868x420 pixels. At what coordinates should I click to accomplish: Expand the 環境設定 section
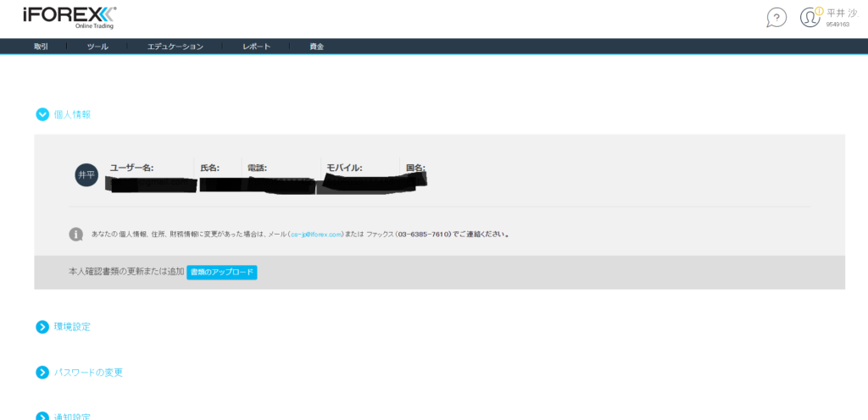click(42, 327)
